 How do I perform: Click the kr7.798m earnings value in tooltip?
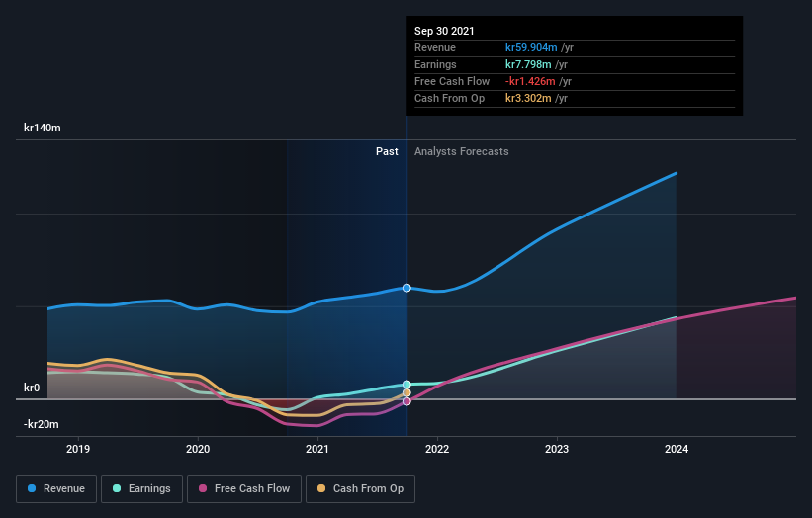(528, 64)
